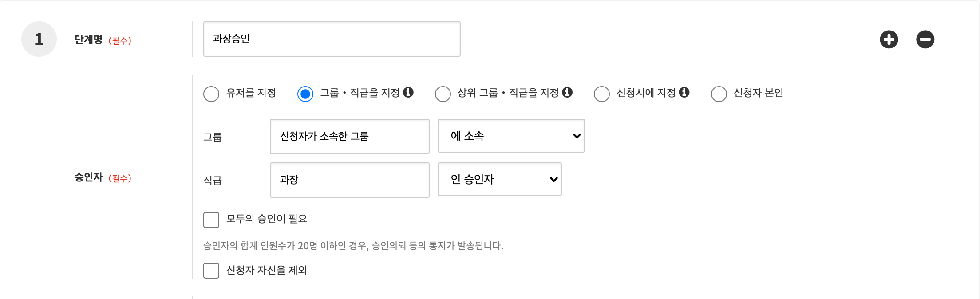This screenshot has width=980, height=299.
Task: Click the 직급 field showing 과장
Action: (349, 180)
